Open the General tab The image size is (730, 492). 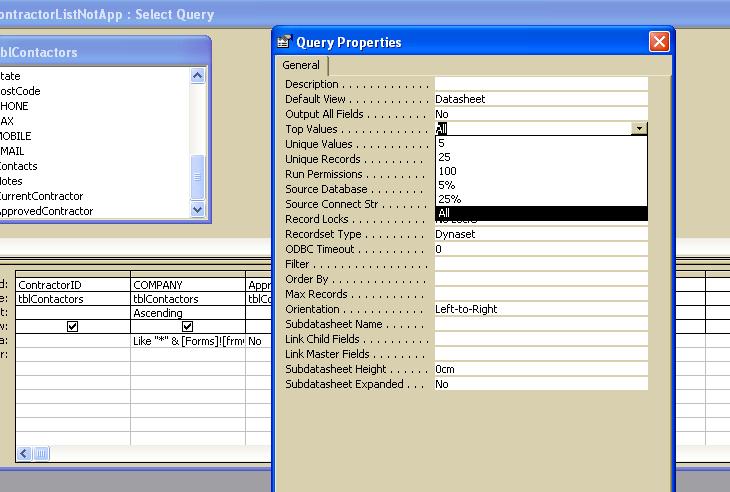click(x=301, y=65)
